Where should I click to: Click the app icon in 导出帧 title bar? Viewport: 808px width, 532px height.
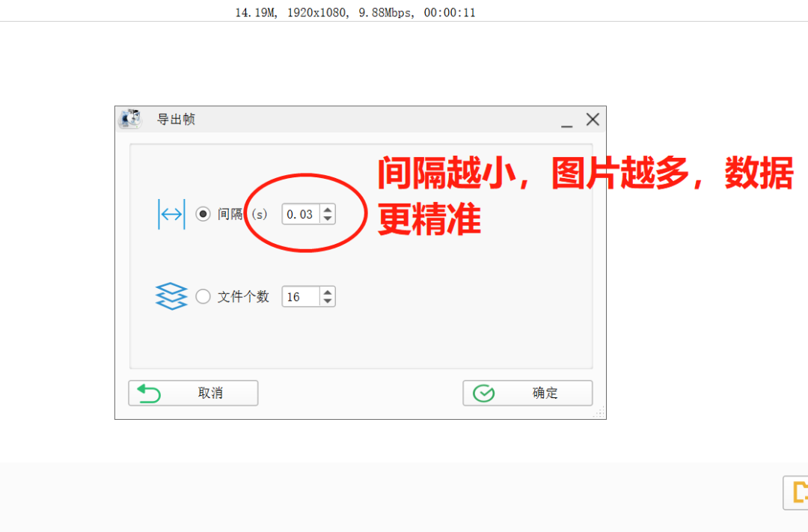pyautogui.click(x=130, y=119)
